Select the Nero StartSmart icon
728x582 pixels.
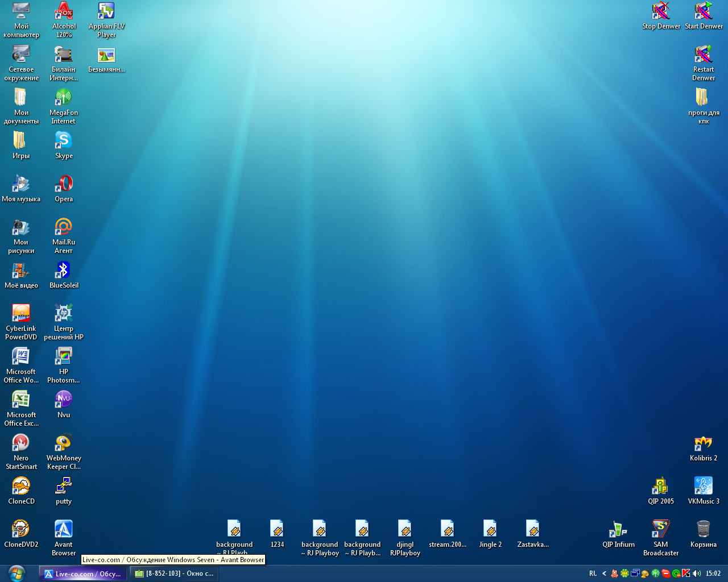point(21,443)
